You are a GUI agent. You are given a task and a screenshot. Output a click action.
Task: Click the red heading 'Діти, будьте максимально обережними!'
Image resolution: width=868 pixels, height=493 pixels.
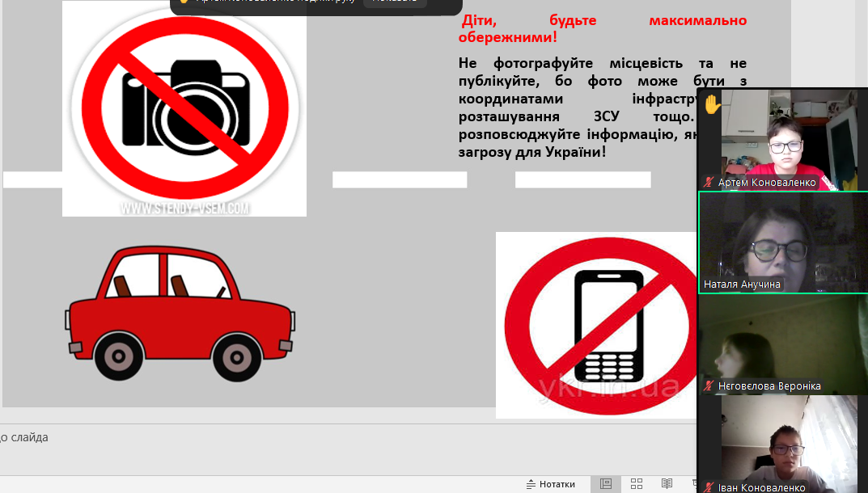(603, 29)
